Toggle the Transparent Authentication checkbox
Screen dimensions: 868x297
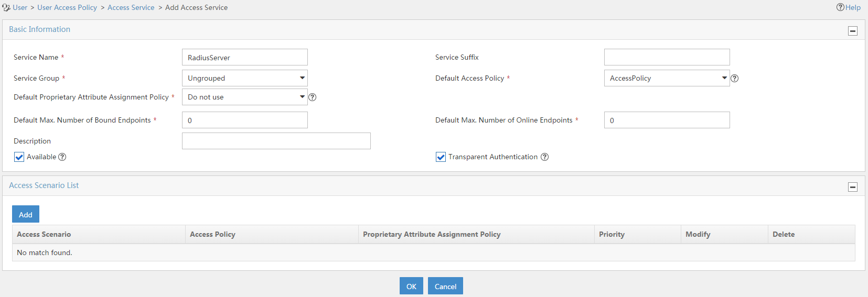441,157
